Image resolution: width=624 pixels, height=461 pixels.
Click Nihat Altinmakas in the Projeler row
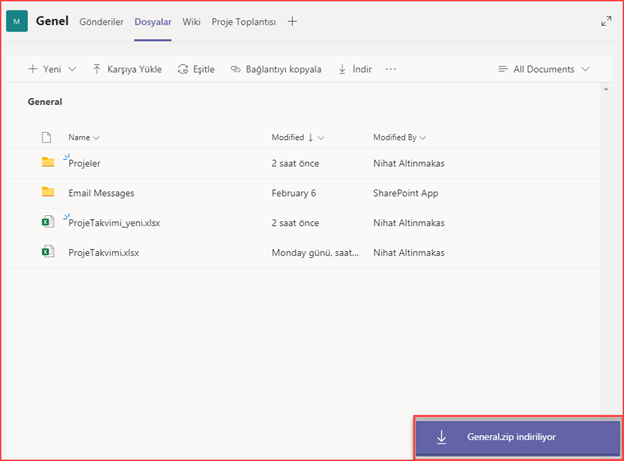point(409,163)
